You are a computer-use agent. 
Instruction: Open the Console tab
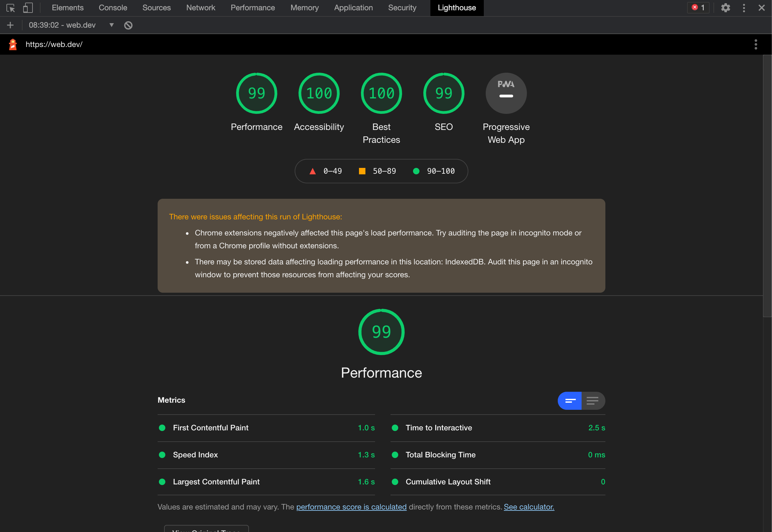[x=113, y=8]
